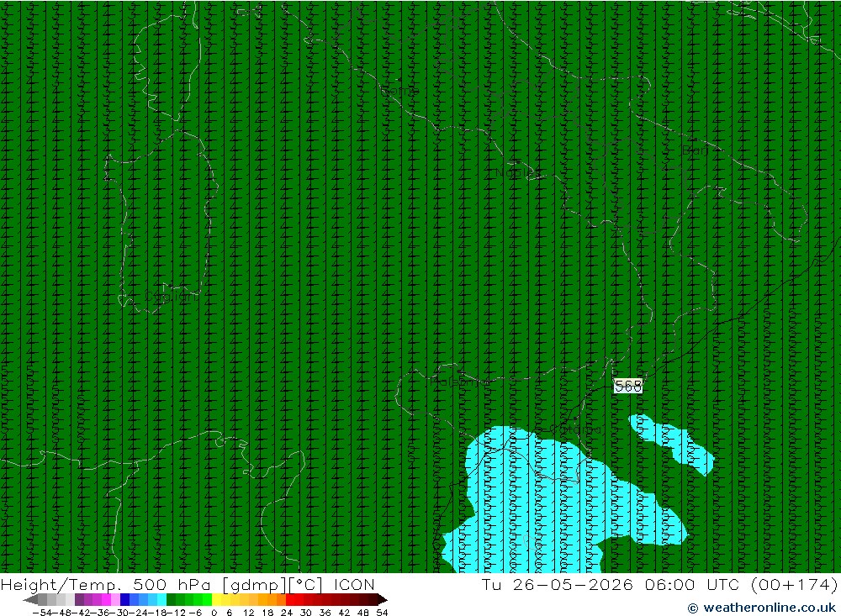Click the -54 value on scale
The image size is (841, 616).
[x=42, y=613]
